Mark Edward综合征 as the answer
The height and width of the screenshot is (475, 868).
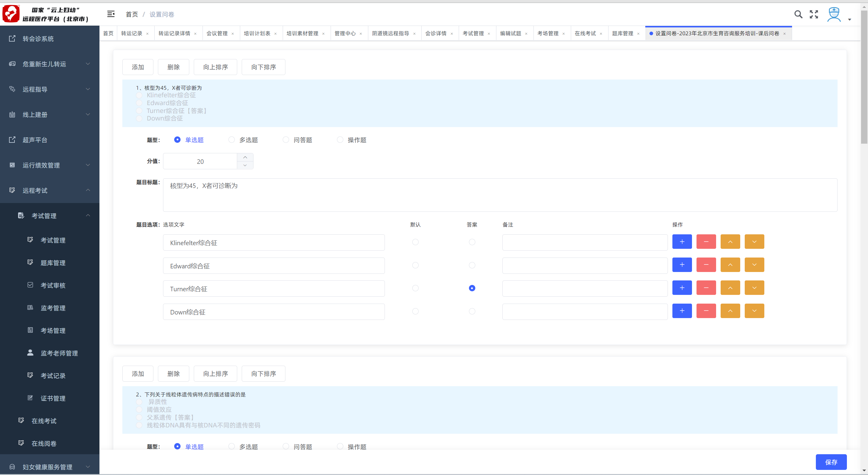point(472,265)
